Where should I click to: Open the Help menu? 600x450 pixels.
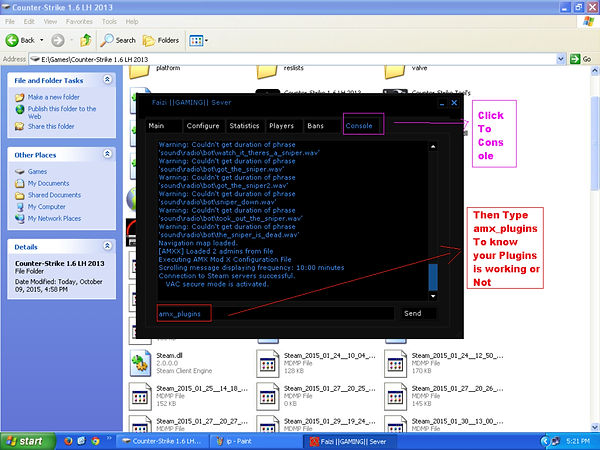(x=132, y=21)
